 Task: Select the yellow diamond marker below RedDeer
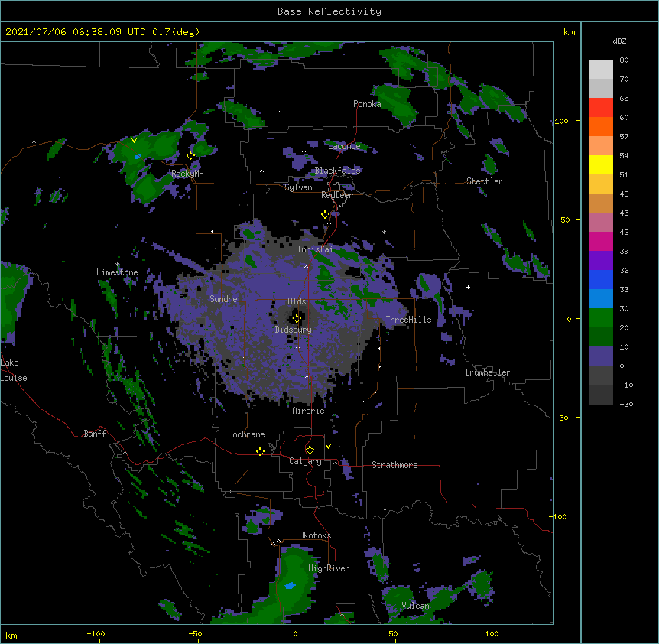tap(325, 215)
